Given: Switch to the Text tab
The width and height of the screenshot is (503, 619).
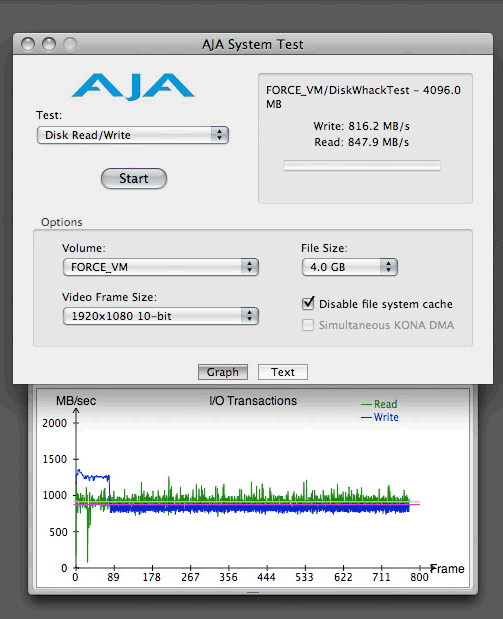Looking at the screenshot, I should point(283,372).
